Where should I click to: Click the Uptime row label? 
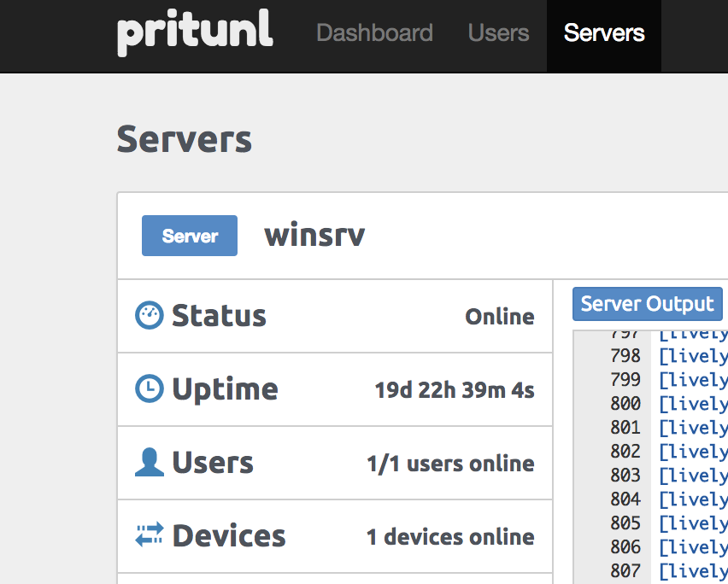click(x=226, y=389)
